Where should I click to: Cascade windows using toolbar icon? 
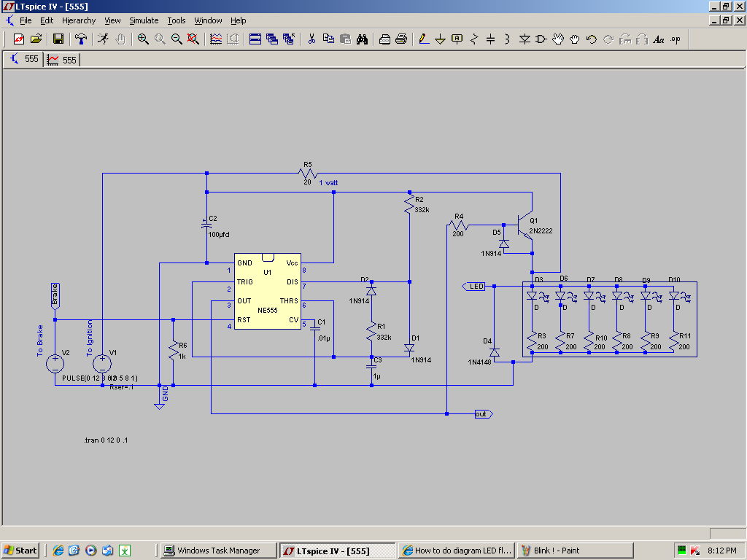click(272, 39)
